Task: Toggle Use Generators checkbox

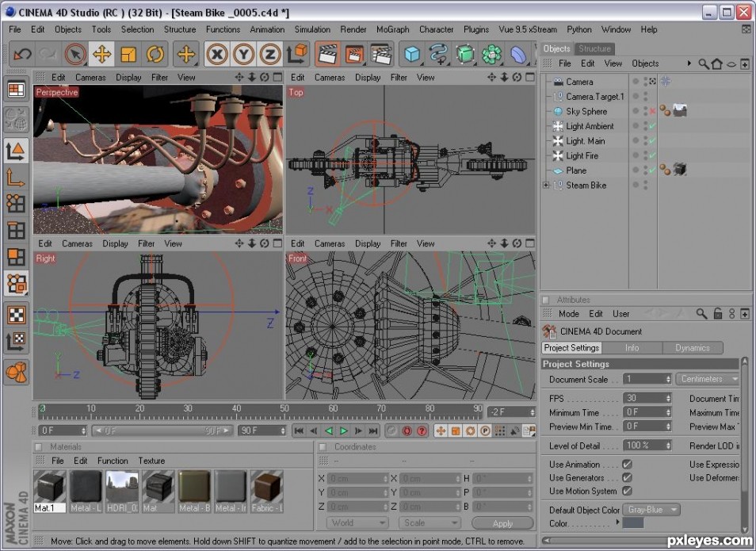Action: tap(627, 477)
